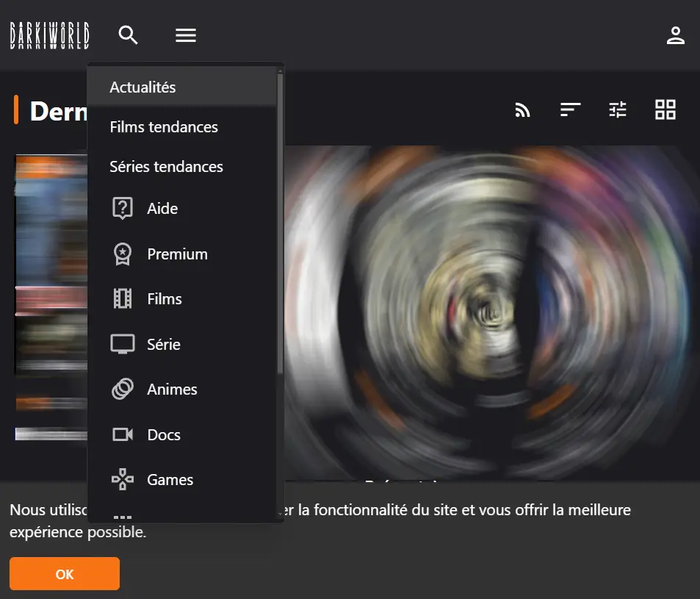This screenshot has width=700, height=599.
Task: Select Séries tendances from the menu
Action: point(166,167)
